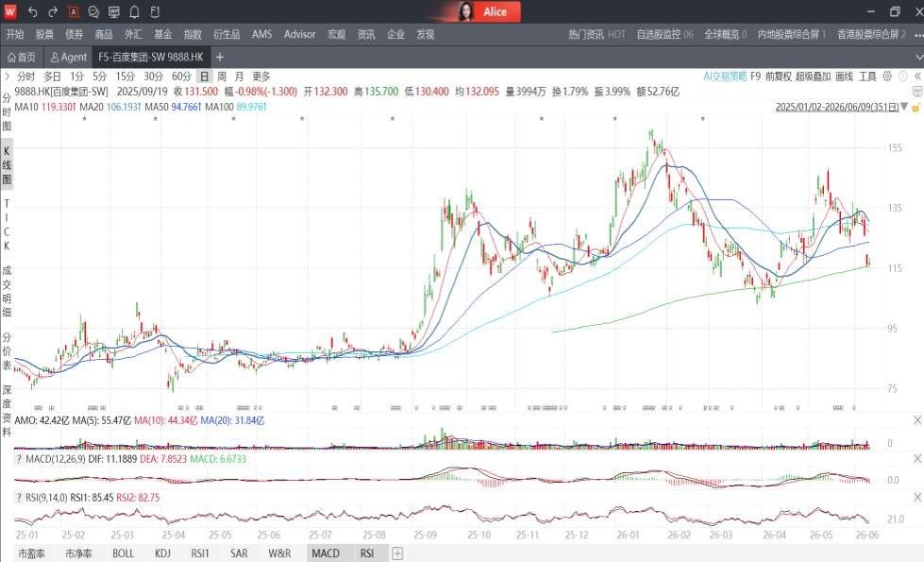
Task: Select the 日 daily period option
Action: coord(204,77)
